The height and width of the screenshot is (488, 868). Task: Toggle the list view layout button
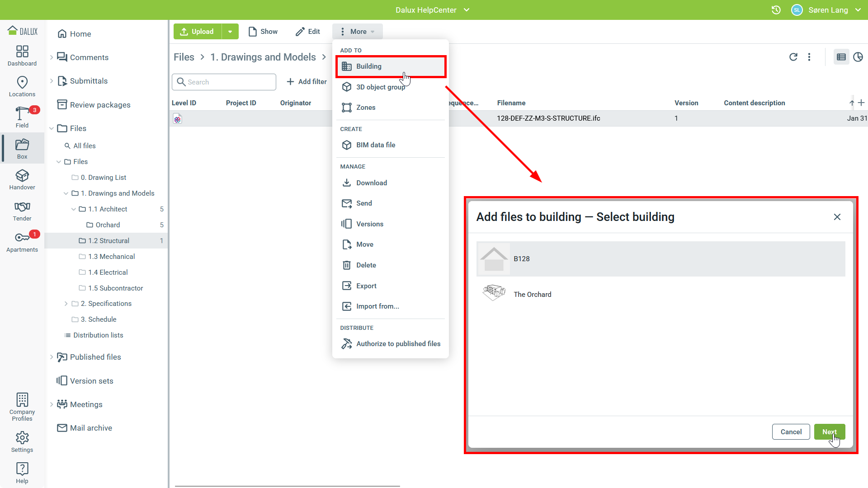(x=841, y=57)
